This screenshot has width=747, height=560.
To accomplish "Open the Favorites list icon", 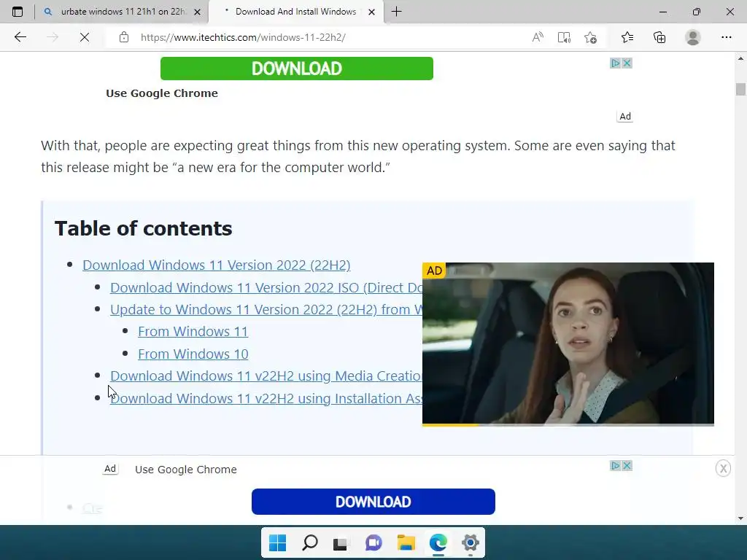I will (x=627, y=37).
